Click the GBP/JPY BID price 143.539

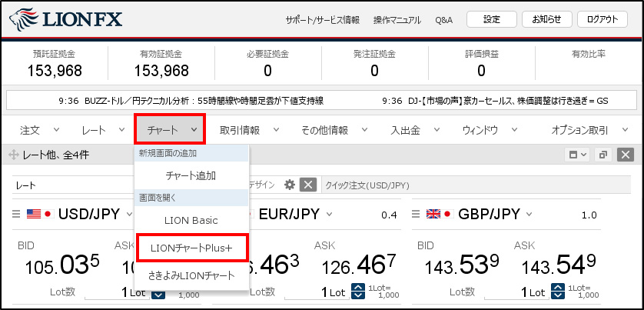(462, 266)
